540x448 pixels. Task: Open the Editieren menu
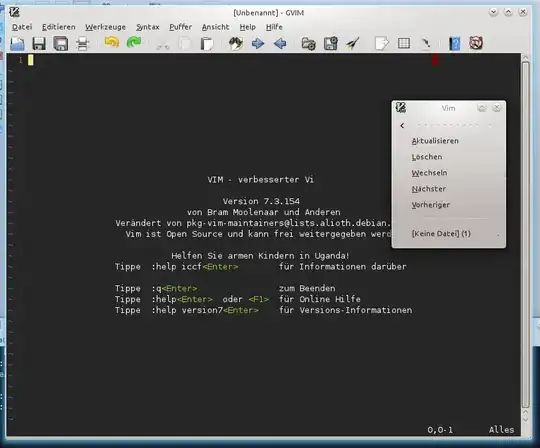[x=59, y=27]
